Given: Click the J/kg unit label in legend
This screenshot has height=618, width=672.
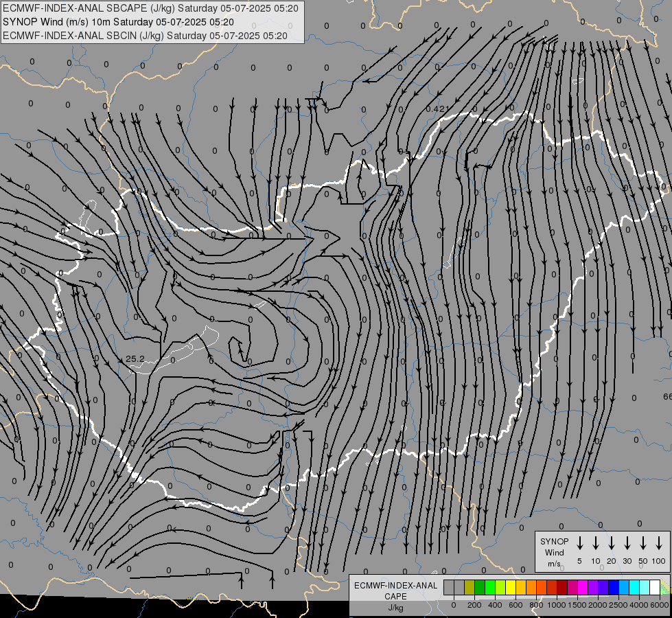Looking at the screenshot, I should click(395, 608).
